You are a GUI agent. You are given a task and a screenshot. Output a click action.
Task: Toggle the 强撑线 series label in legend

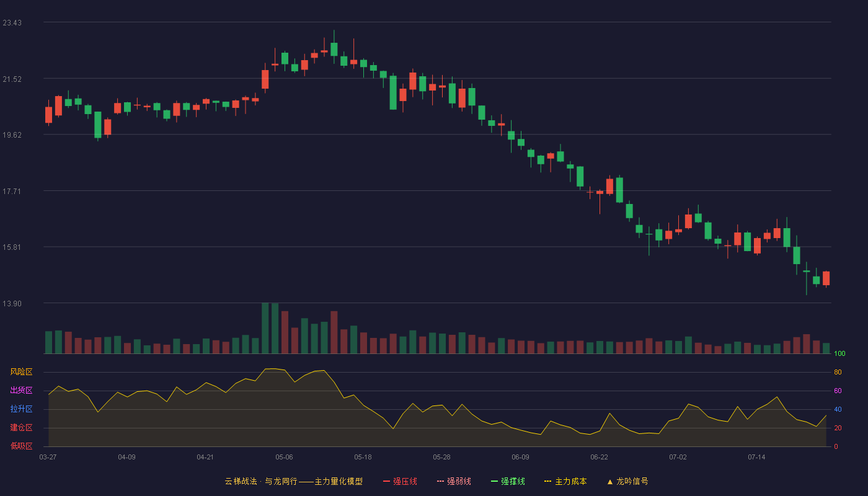513,481
